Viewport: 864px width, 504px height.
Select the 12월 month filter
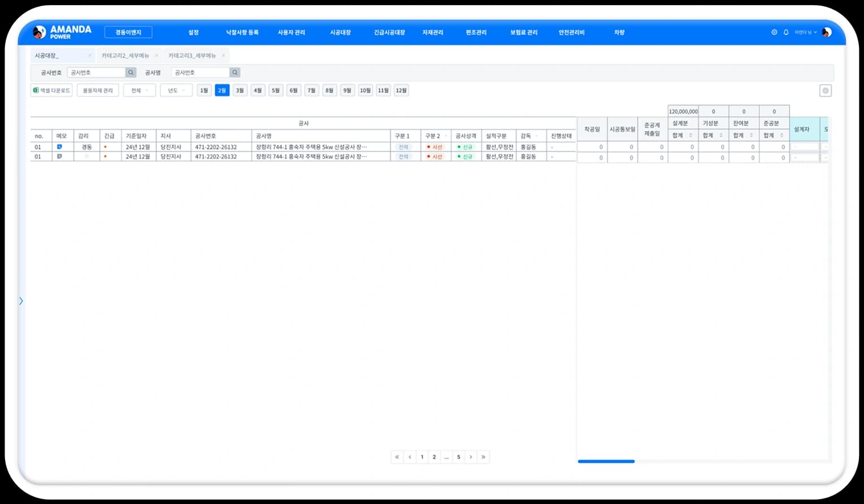(401, 91)
